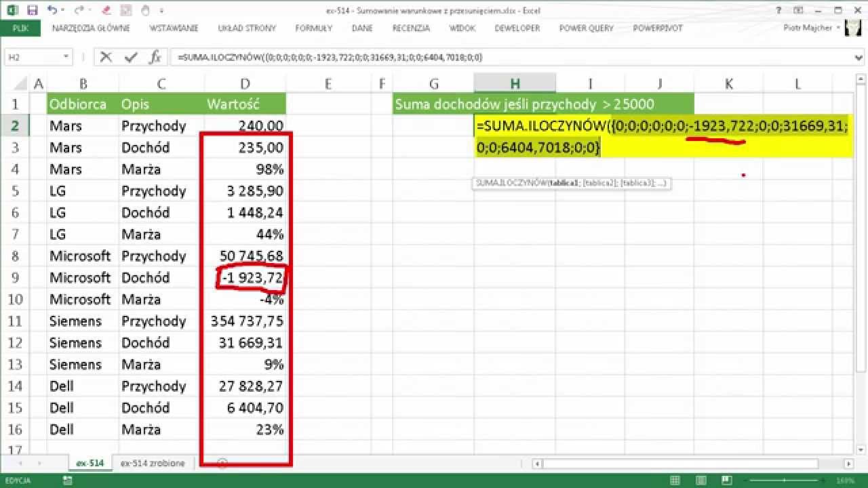Select the ex-514 sheet tab
This screenshot has width=868, height=488.
(90, 463)
